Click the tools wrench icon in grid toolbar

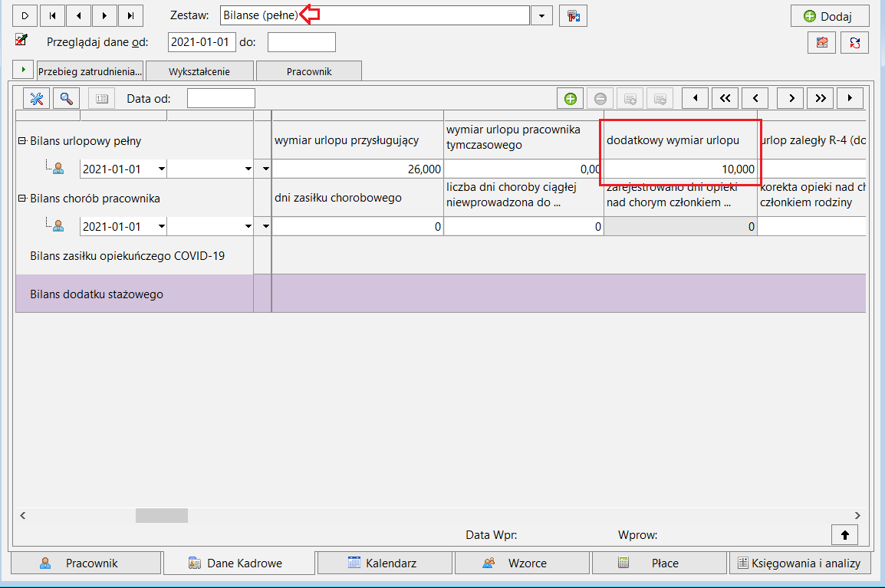tap(37, 99)
